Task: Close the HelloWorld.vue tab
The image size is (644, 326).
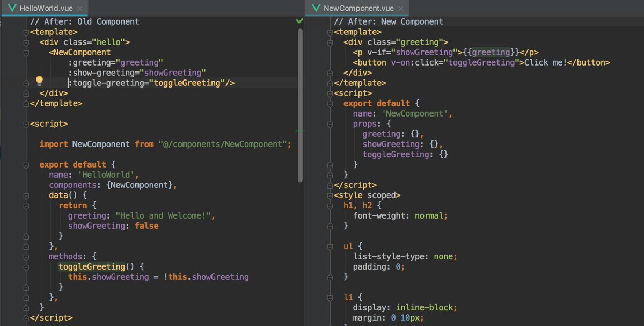Action: (80, 9)
